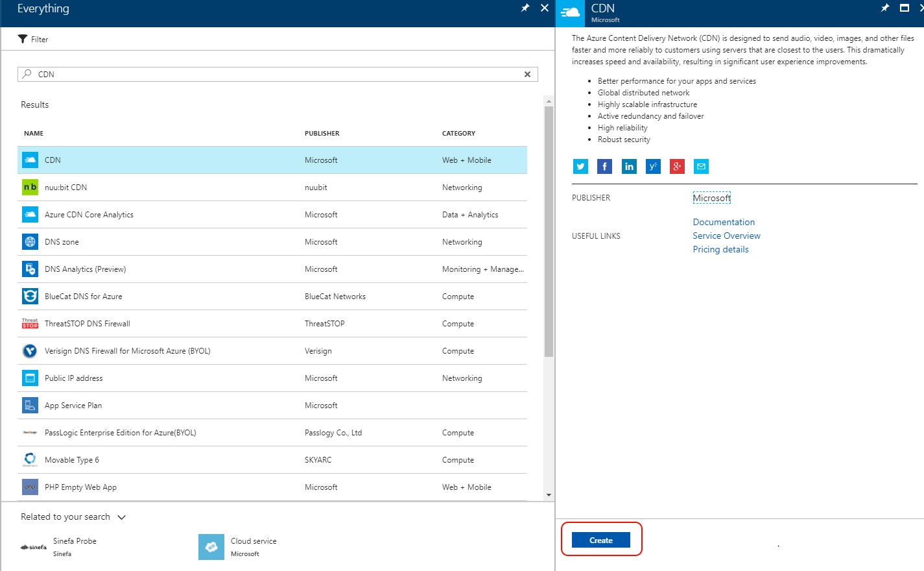The height and width of the screenshot is (571, 924).
Task: Click the LinkedIn share icon
Action: click(x=629, y=167)
